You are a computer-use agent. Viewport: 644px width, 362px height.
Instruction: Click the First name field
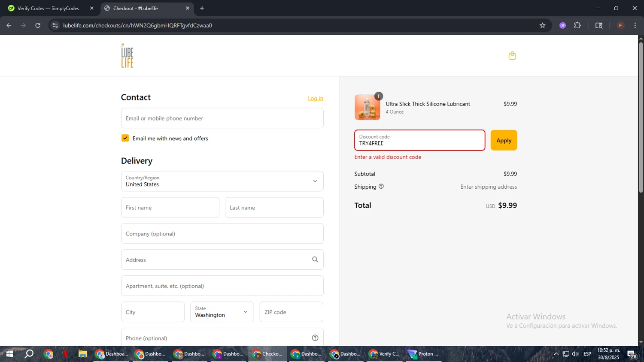point(170,207)
